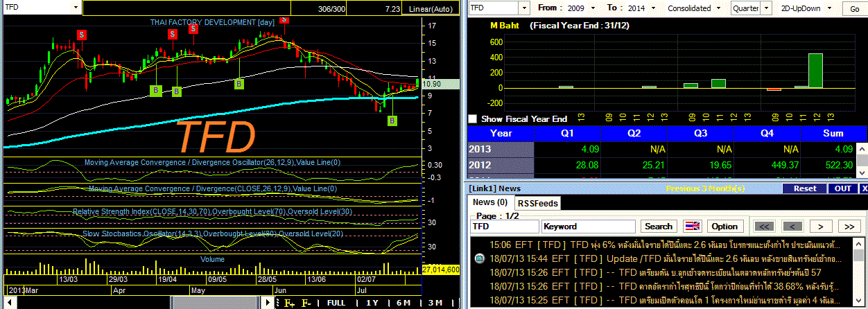Set chart range to FULL
Viewport: 868px width, 309px height.
pyautogui.click(x=336, y=303)
